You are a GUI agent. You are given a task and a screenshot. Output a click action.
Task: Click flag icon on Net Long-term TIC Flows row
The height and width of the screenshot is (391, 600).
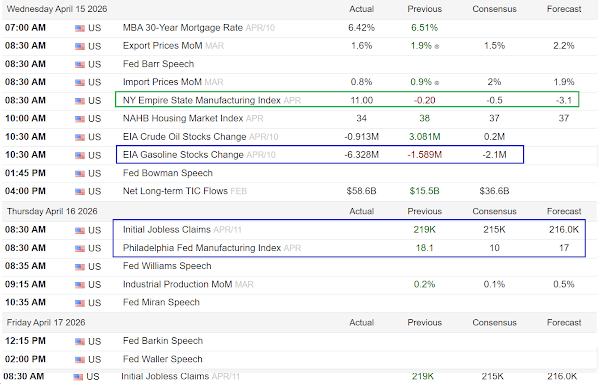[80, 192]
